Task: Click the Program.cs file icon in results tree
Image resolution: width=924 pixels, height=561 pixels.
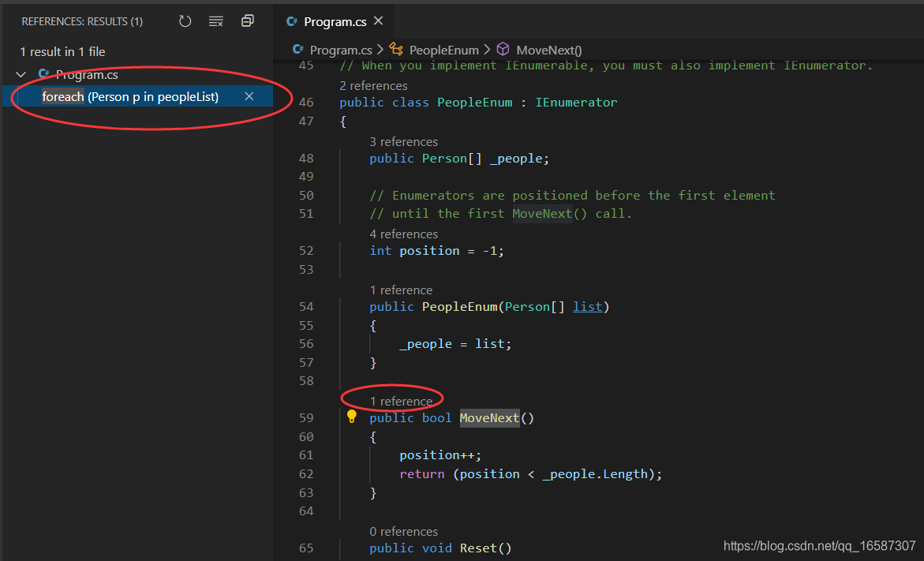Action: [43, 74]
